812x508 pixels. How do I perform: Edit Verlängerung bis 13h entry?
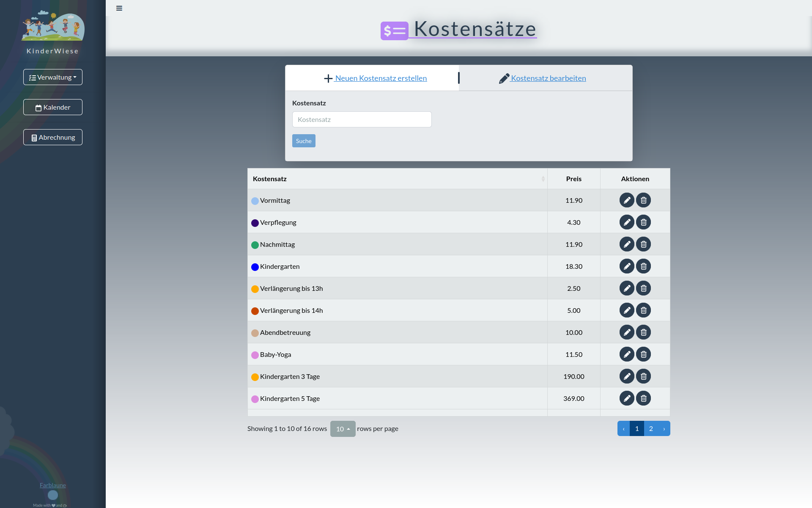pos(627,288)
